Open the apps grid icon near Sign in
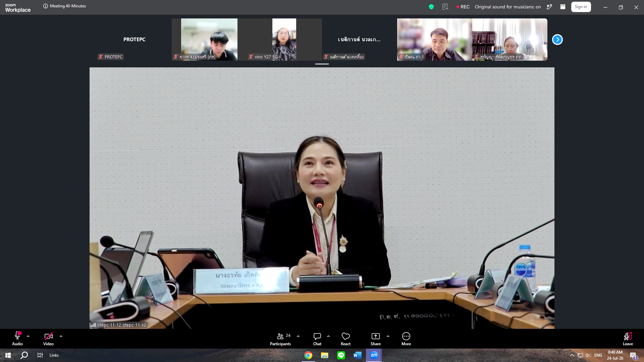This screenshot has height=362, width=644. tap(563, 7)
